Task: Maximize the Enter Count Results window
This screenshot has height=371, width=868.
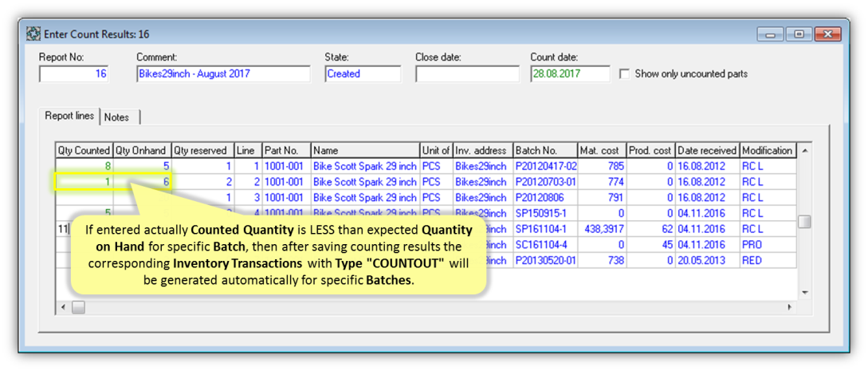Action: [x=799, y=34]
